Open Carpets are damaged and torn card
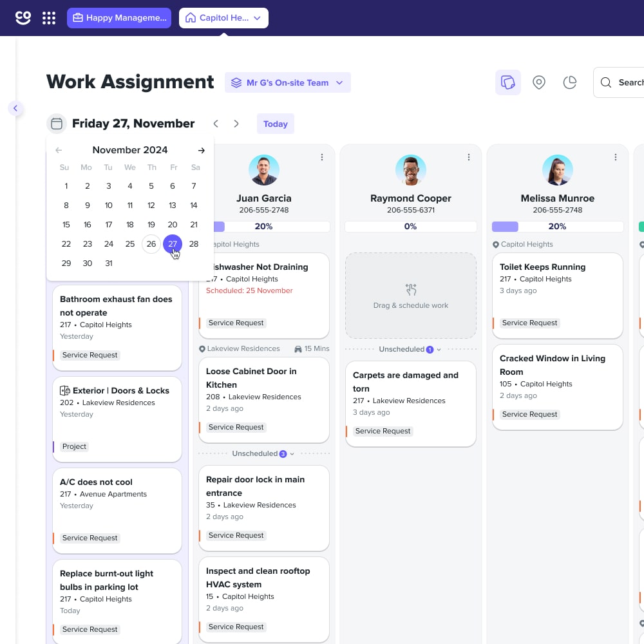The image size is (644, 644). click(x=411, y=404)
